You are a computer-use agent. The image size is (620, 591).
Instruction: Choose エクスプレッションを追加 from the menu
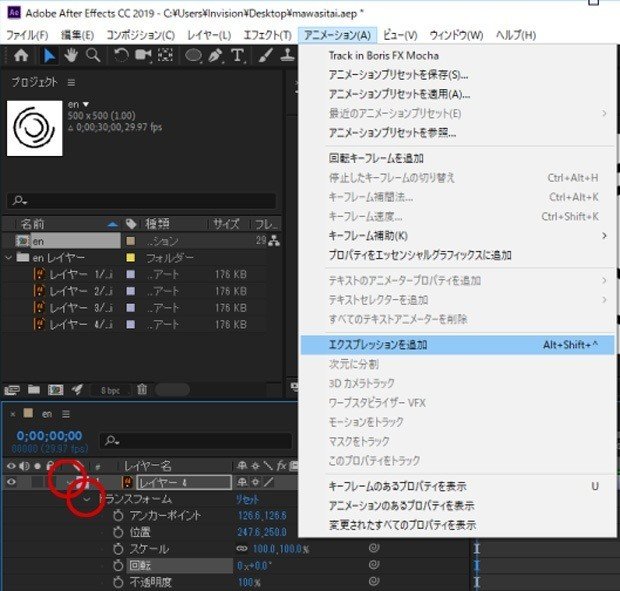[457, 345]
